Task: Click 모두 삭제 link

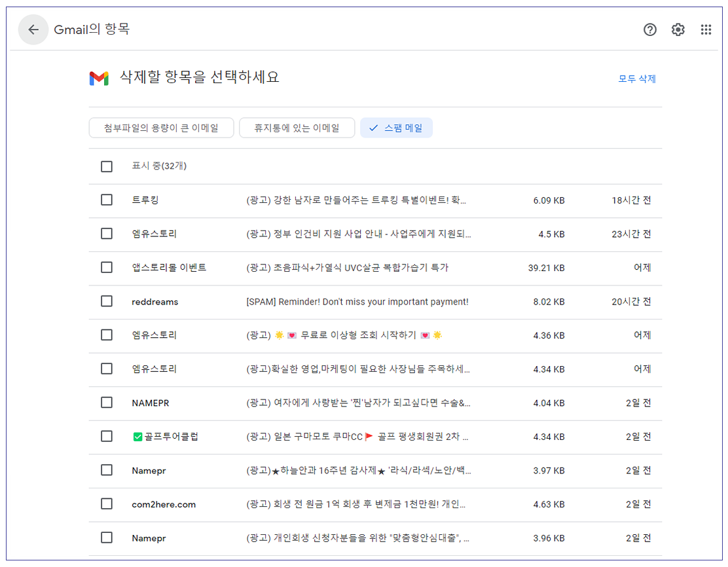Action: coord(636,79)
